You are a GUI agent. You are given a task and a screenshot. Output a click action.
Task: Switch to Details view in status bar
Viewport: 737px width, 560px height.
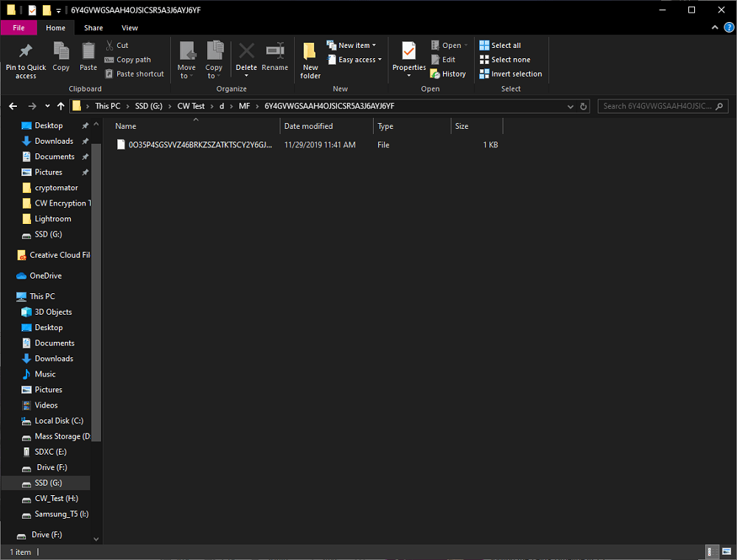(x=712, y=552)
